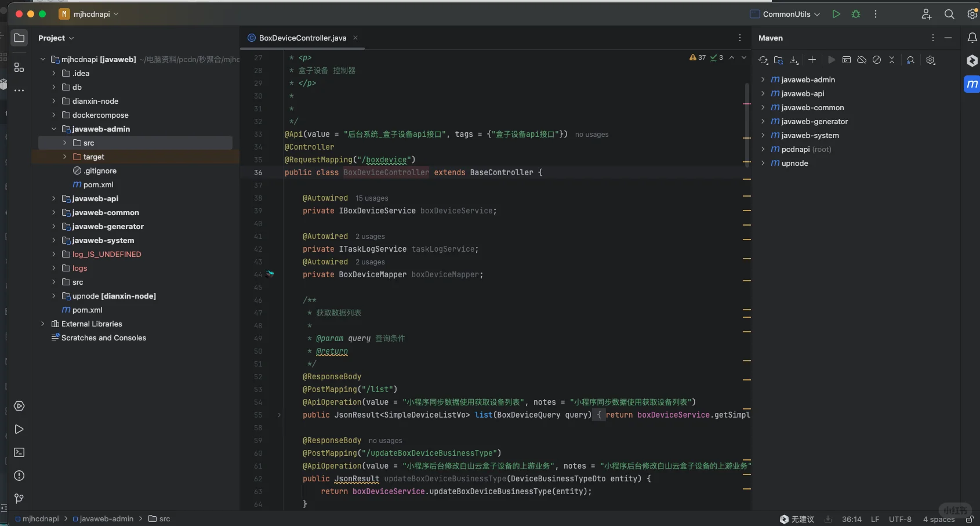Reload all Maven projects
Screen dimensions: 980x526
point(763,60)
